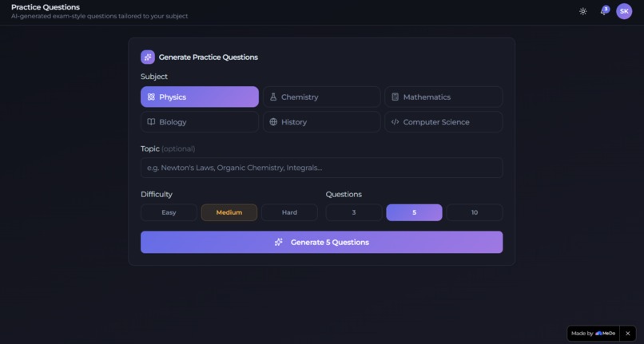Viewport: 644px width, 344px height.
Task: Click the AI-generated exam-style questions subtitle
Action: click(99, 16)
